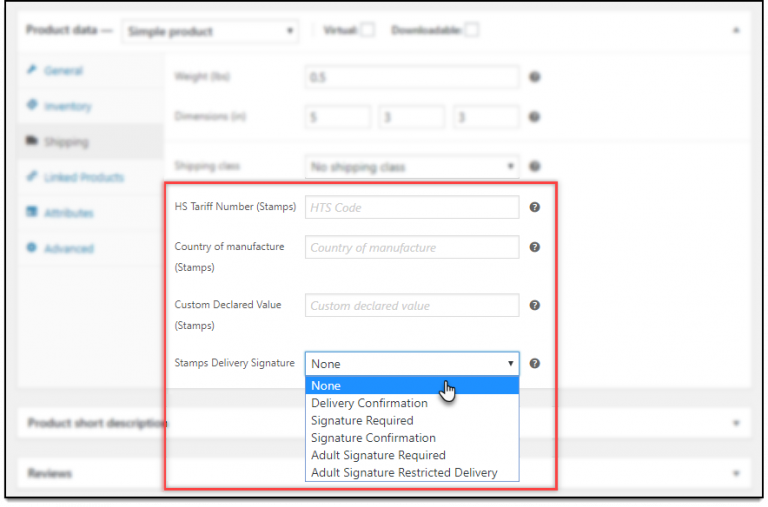Enable the Virtual checkbox
The image size is (768, 507).
point(367,30)
